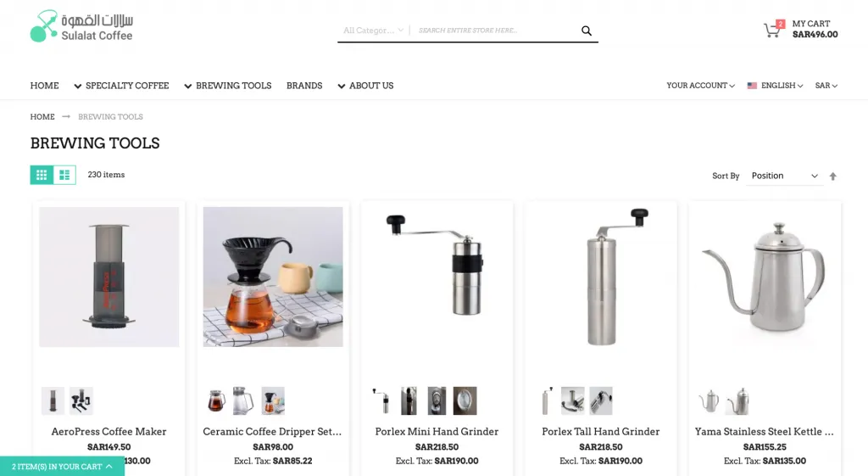The image size is (868, 476).
Task: Open the Yama Stainless Steel Kettle image
Action: tap(765, 277)
